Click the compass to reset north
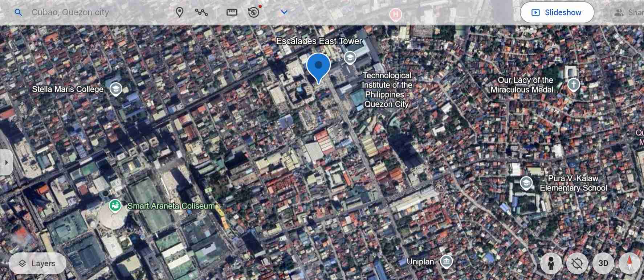Screen dimensions: 644x280 tap(630, 263)
